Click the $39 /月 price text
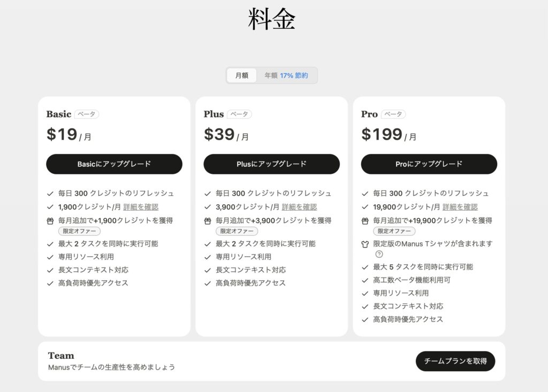Viewport: 548px width, 392px height. [226, 135]
